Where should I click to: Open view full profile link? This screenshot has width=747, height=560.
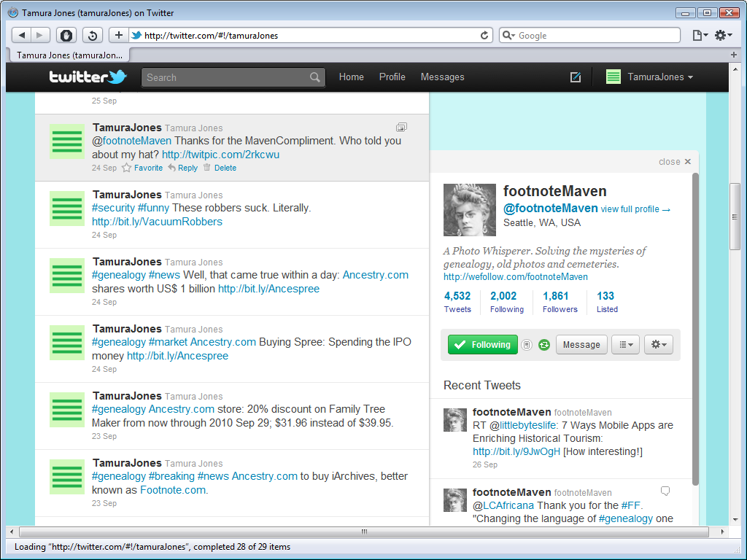635,209
